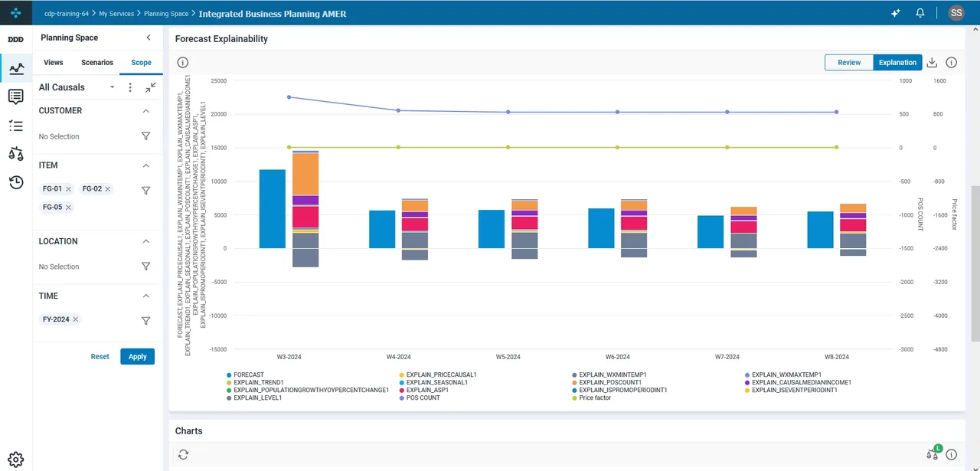Open the TIME filter funnel
The width and height of the screenshot is (980, 471).
click(145, 321)
